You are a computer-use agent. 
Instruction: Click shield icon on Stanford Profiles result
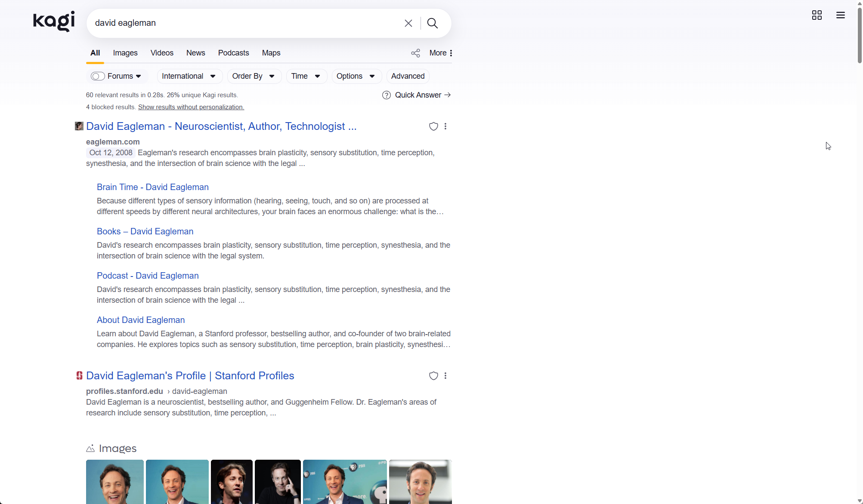[x=433, y=376]
